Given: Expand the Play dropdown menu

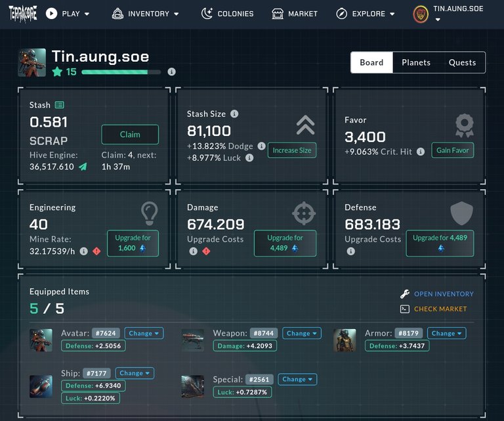Looking at the screenshot, I should pos(87,14).
